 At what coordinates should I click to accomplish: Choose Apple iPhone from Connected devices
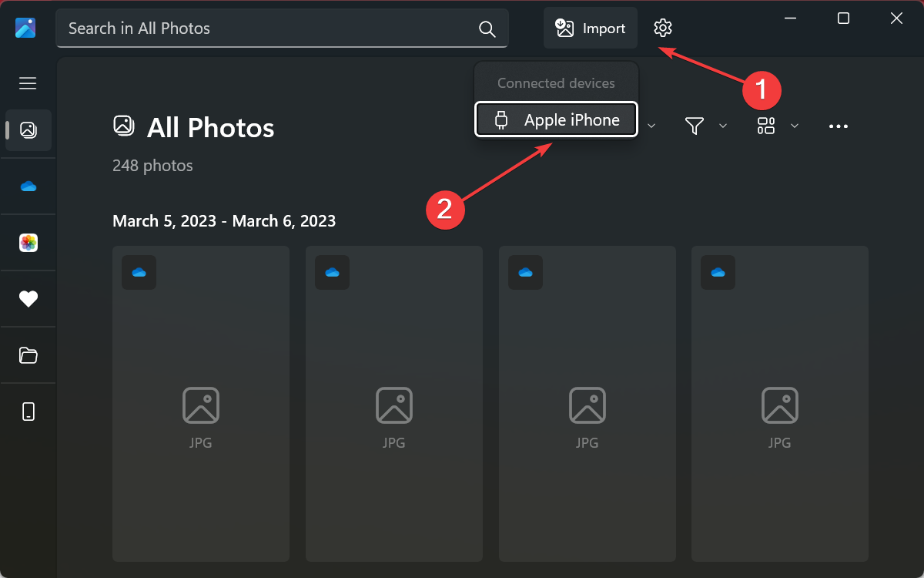pos(556,119)
